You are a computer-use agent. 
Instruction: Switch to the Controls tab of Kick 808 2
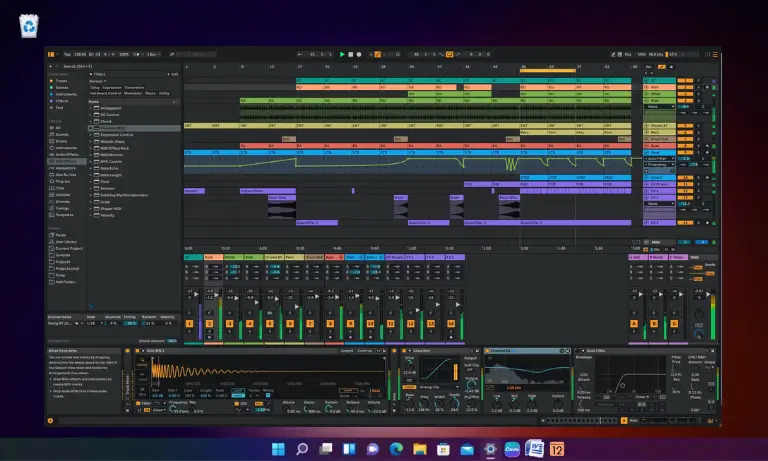pos(365,351)
